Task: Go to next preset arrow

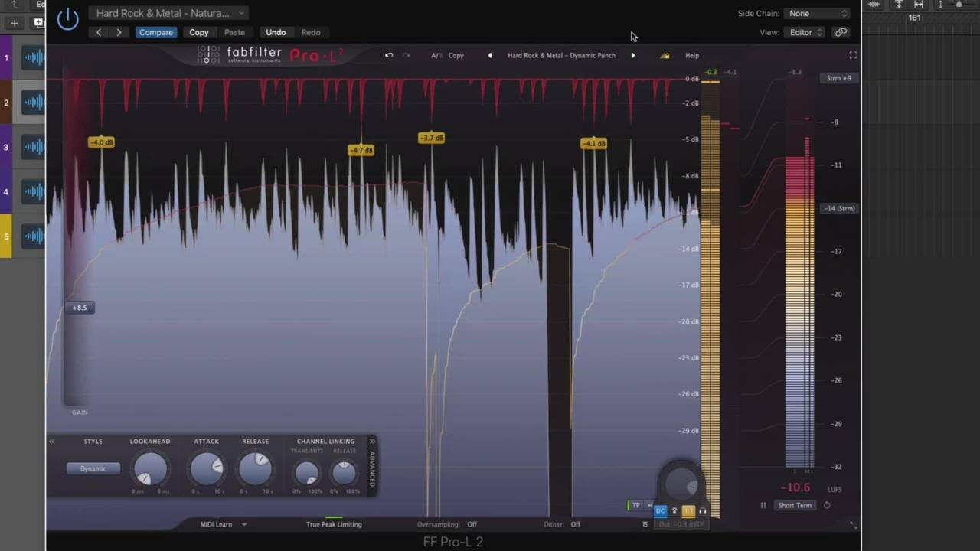Action: pos(632,56)
